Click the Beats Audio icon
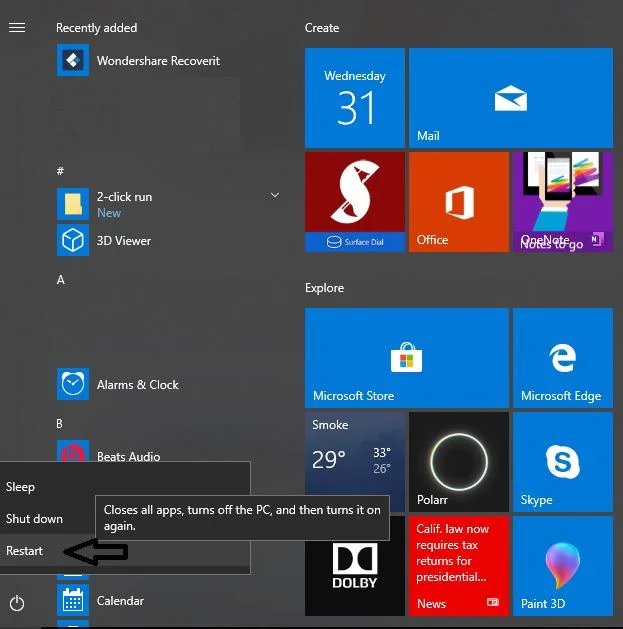623x629 pixels. 73,451
